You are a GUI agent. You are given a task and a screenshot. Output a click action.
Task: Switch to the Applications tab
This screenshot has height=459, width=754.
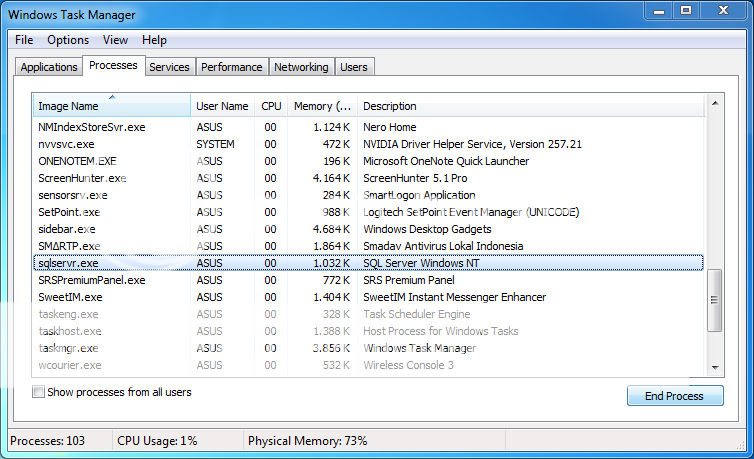coord(49,67)
